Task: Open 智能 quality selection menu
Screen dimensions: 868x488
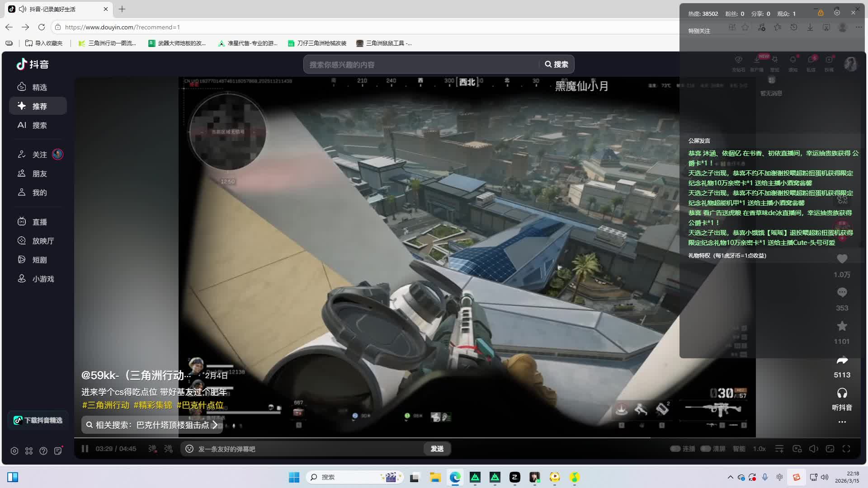Action: pos(739,449)
